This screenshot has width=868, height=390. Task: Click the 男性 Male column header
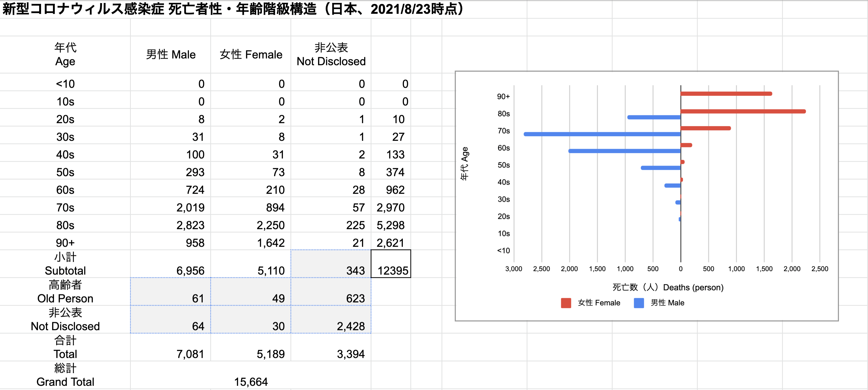tap(171, 55)
